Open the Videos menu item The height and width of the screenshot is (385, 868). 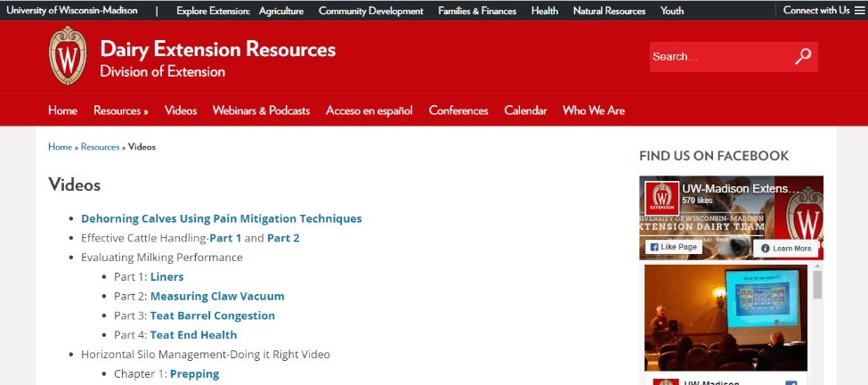pyautogui.click(x=181, y=111)
